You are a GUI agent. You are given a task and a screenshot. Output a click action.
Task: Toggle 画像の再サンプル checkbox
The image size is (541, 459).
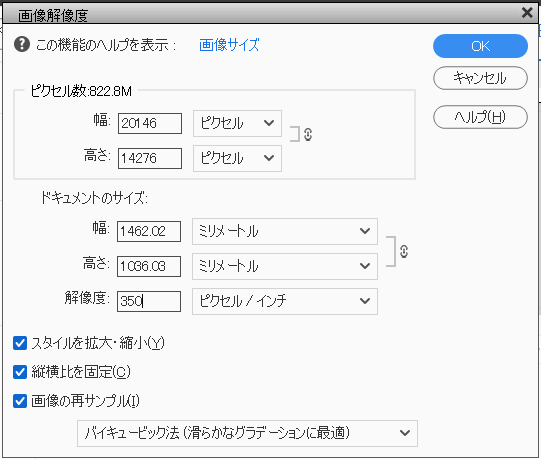(20, 401)
